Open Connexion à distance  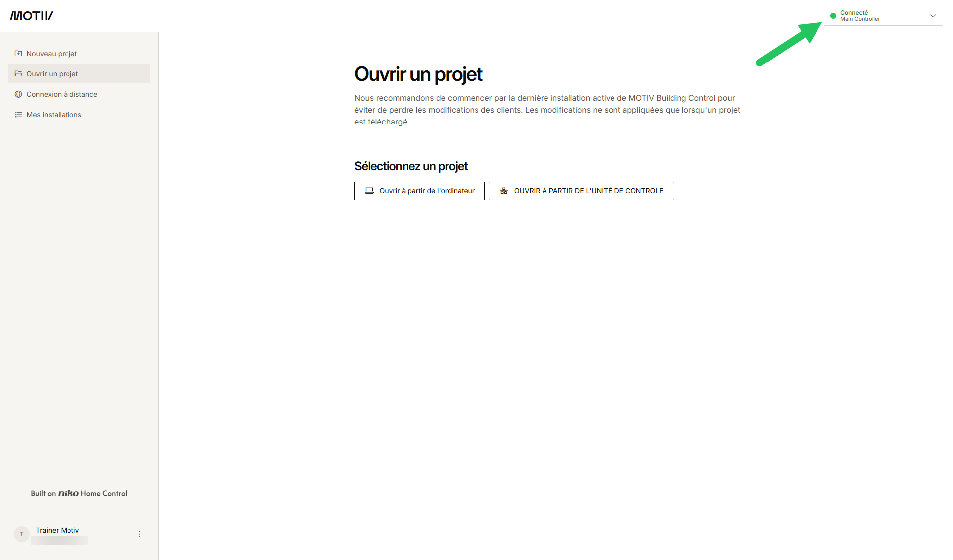tap(79, 94)
